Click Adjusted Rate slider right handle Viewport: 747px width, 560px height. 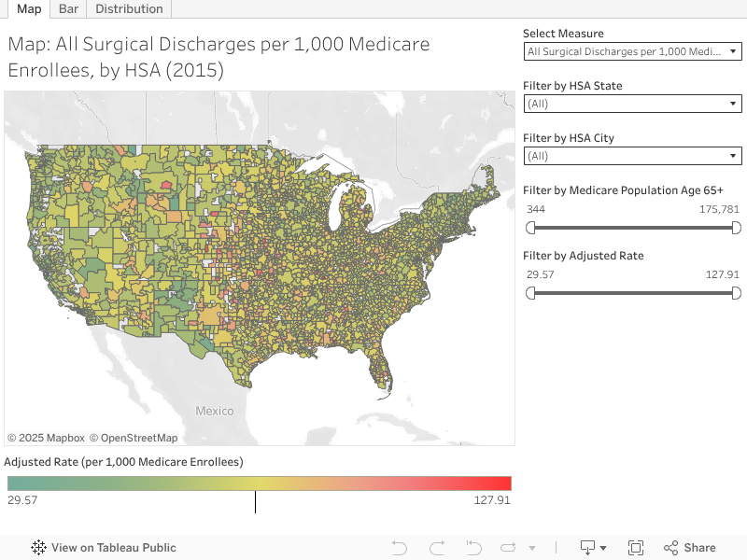pos(736,293)
